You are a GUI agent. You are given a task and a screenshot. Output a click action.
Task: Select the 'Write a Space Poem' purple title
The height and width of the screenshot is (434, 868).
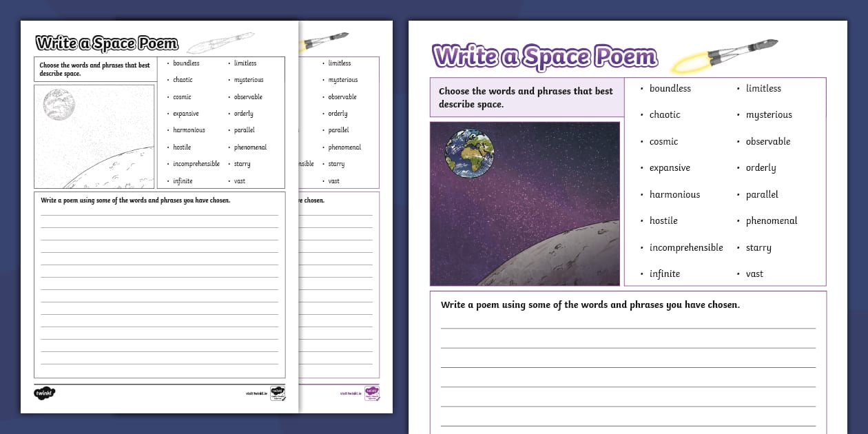tap(543, 55)
